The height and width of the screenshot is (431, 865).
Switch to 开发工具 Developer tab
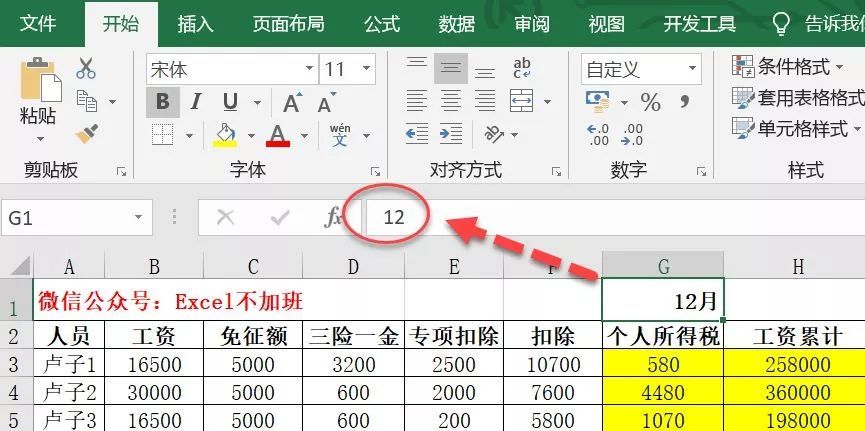(700, 24)
